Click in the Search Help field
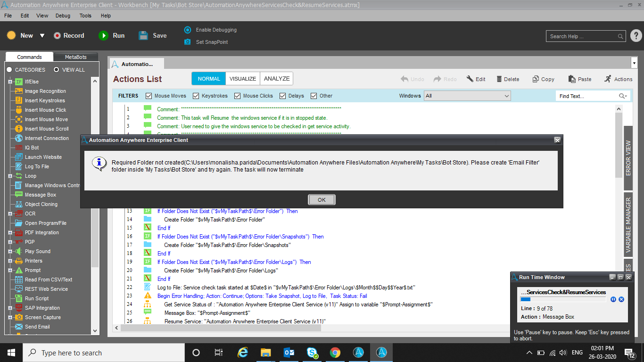 tap(587, 36)
